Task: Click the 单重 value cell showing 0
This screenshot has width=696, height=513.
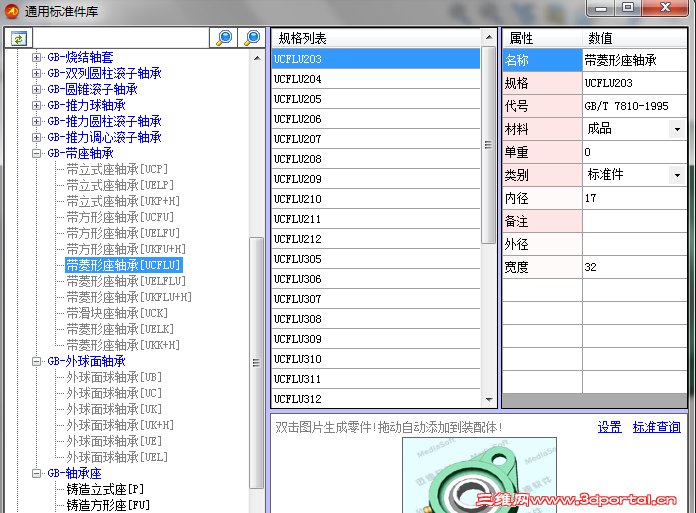Action: 634,152
